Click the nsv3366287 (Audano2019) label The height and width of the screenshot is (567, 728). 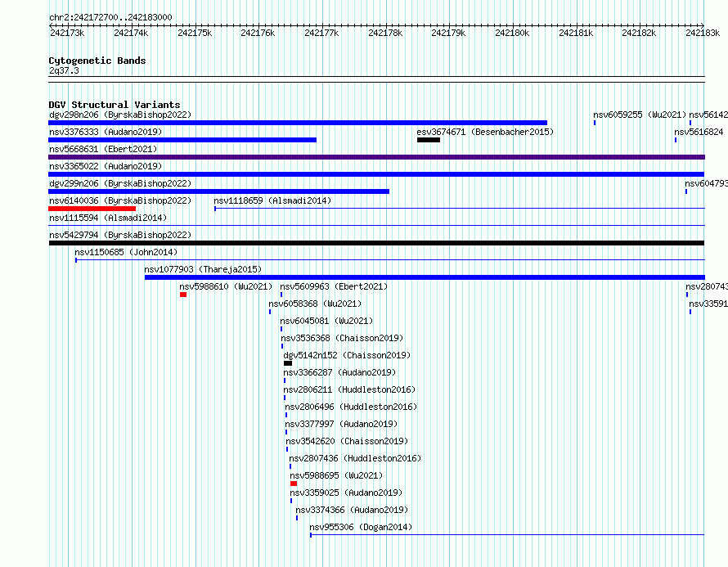point(339,372)
